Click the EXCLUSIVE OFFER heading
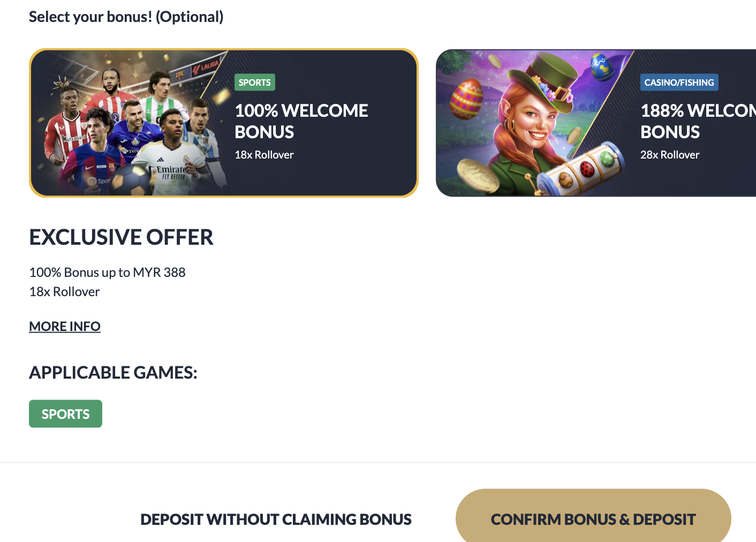 click(x=122, y=237)
